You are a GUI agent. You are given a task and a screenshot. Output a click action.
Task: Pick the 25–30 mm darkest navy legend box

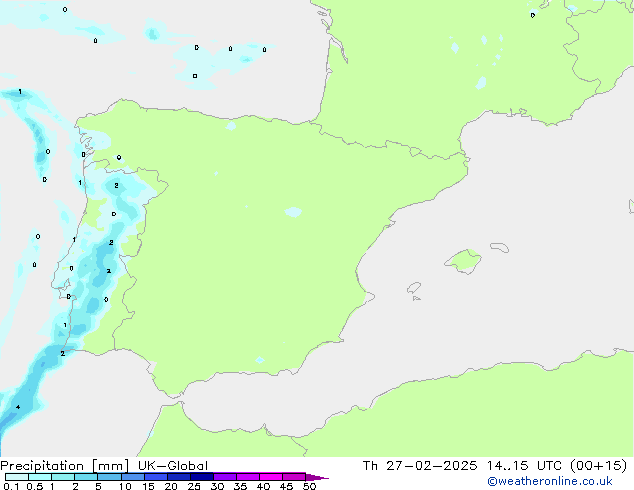201,477
